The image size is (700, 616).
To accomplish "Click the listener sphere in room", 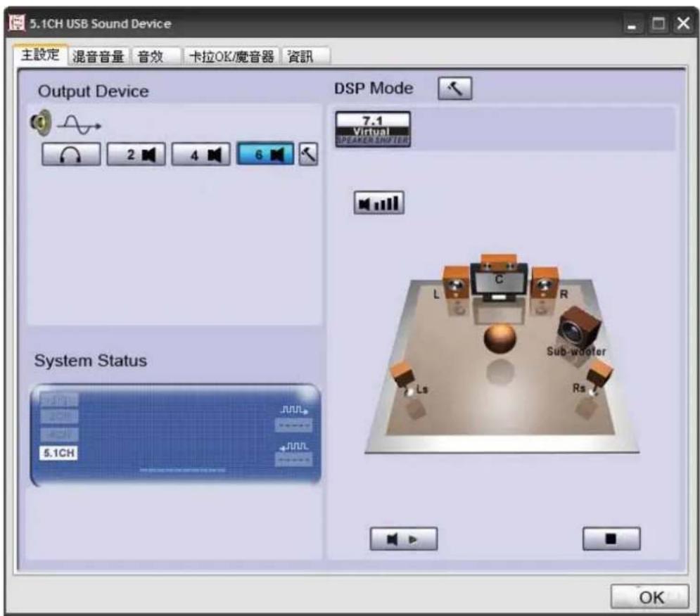I will 500,338.
